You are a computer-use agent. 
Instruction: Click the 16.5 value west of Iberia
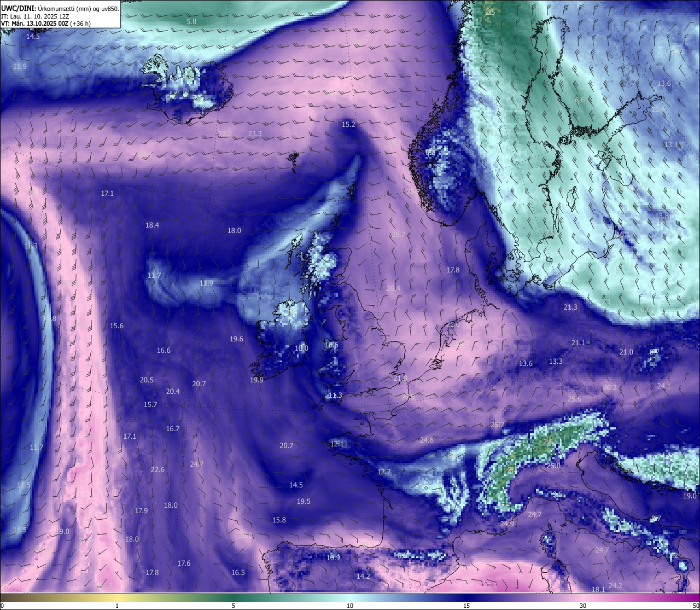(x=238, y=572)
